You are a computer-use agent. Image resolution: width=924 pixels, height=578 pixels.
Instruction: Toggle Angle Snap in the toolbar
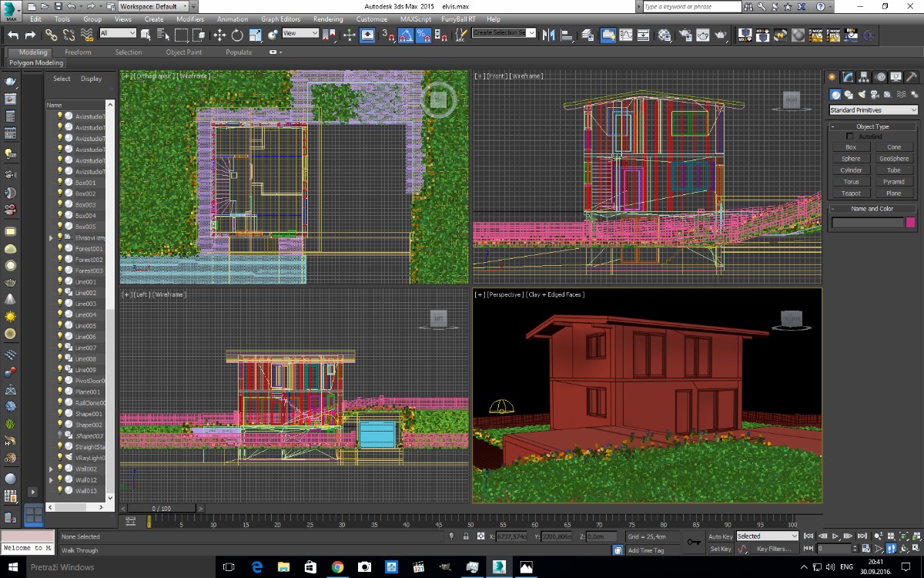[407, 35]
